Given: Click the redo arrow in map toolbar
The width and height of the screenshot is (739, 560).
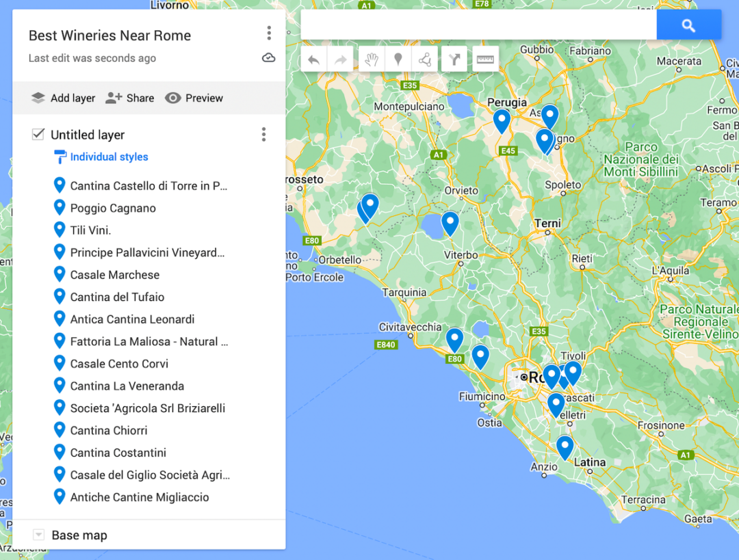Looking at the screenshot, I should point(340,59).
